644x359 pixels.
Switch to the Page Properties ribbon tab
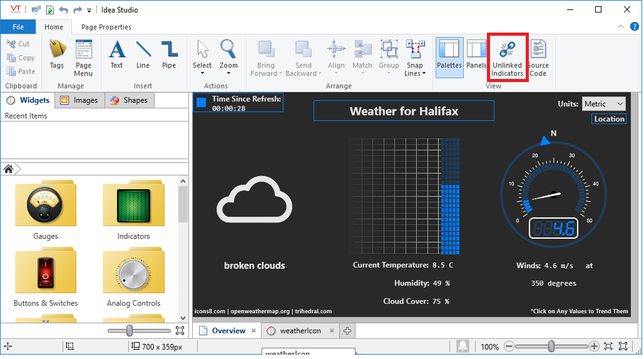coord(106,27)
